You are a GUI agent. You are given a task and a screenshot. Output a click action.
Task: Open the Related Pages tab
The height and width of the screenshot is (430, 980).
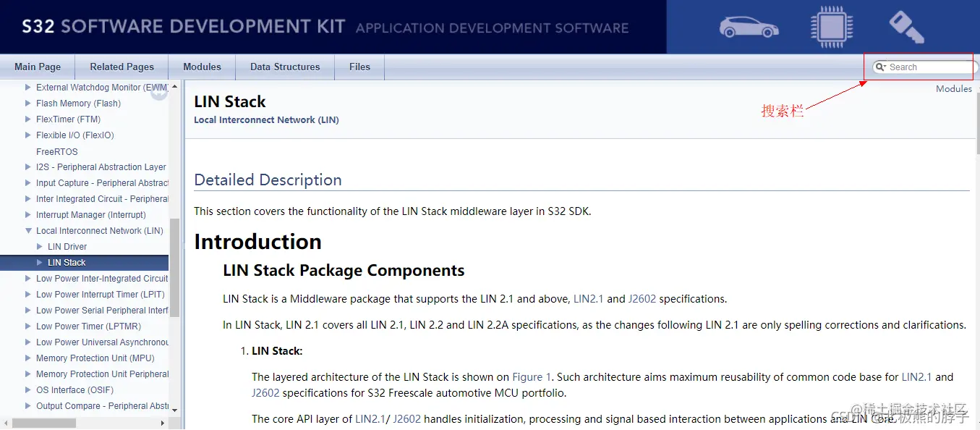point(122,67)
